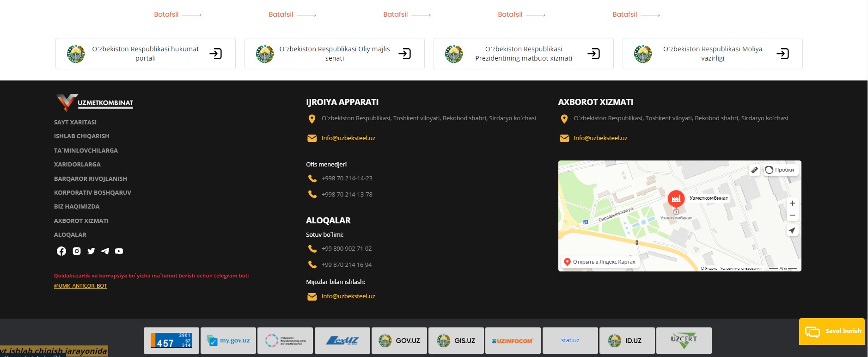
Task: Click the @UMK_ANTICOR_BOT telegram link
Action: point(80,286)
